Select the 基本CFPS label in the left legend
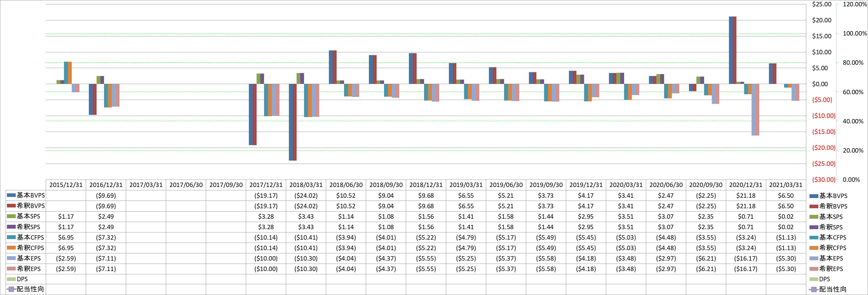868x295 pixels. [x=30, y=237]
